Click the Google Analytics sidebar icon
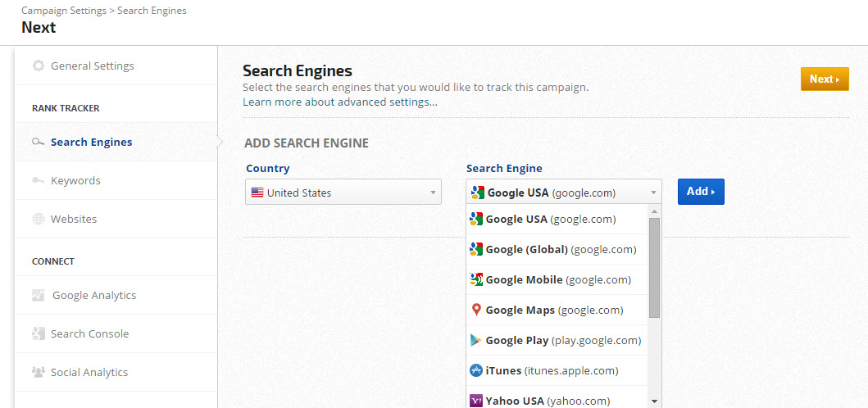The width and height of the screenshot is (868, 408). [38, 296]
